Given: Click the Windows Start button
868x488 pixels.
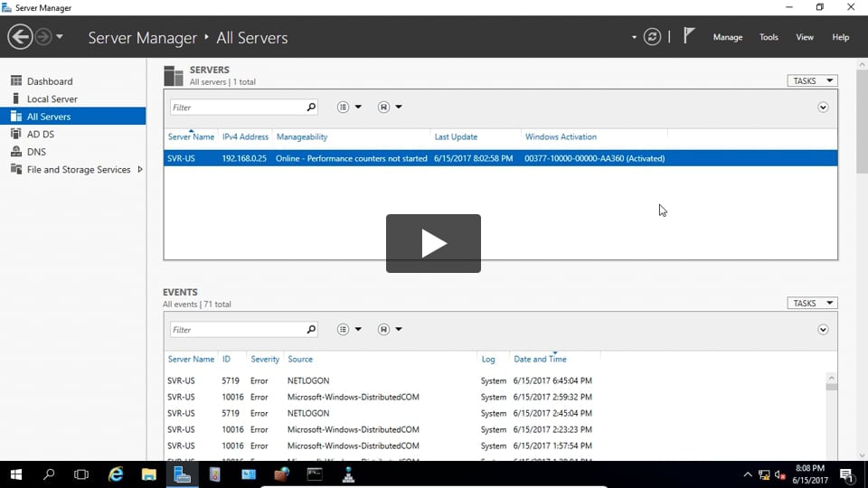Looking at the screenshot, I should tap(16, 474).
